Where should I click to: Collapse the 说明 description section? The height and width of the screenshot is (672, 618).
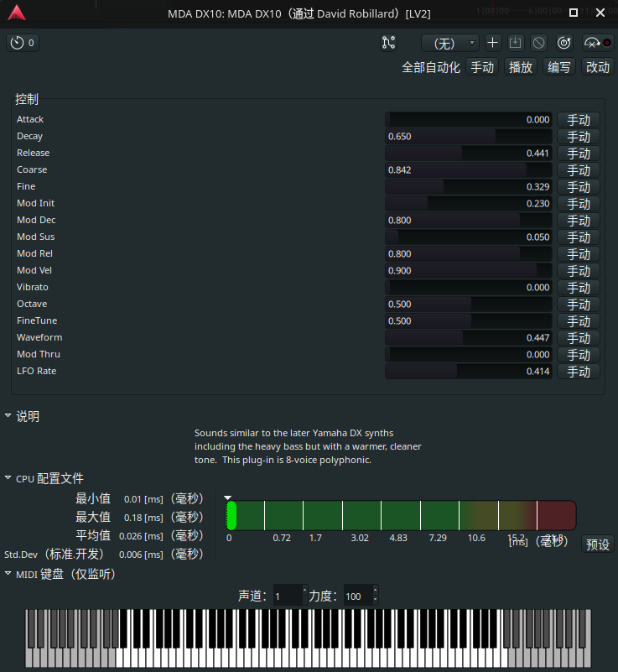(8, 415)
